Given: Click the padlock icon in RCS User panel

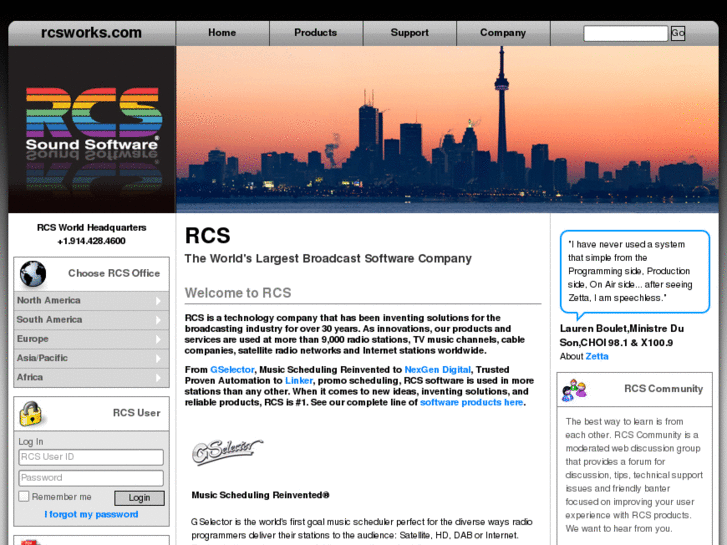Looking at the screenshot, I should (x=31, y=413).
